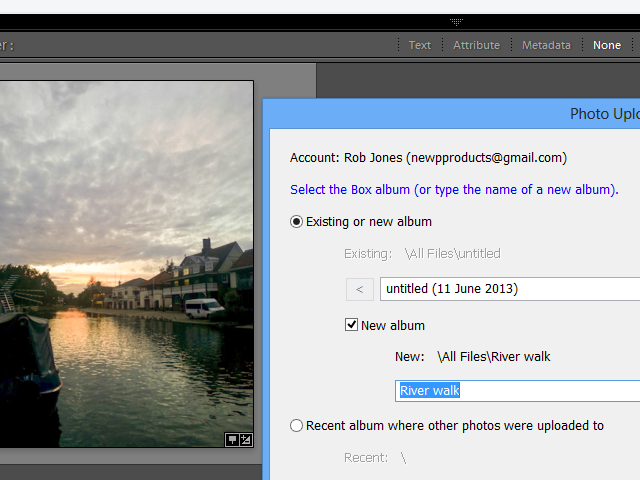Click the 'Existing: \All Files\untitled' path label
This screenshot has height=480, width=640.
pos(422,254)
